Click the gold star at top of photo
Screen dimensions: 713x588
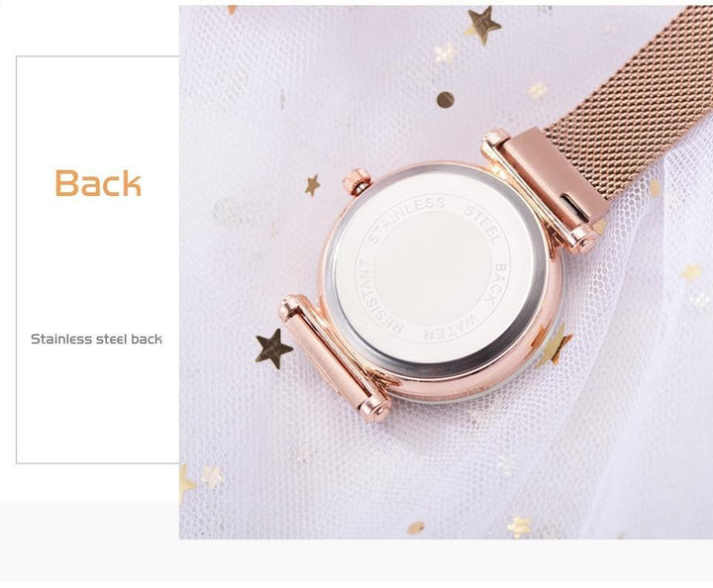[x=484, y=24]
